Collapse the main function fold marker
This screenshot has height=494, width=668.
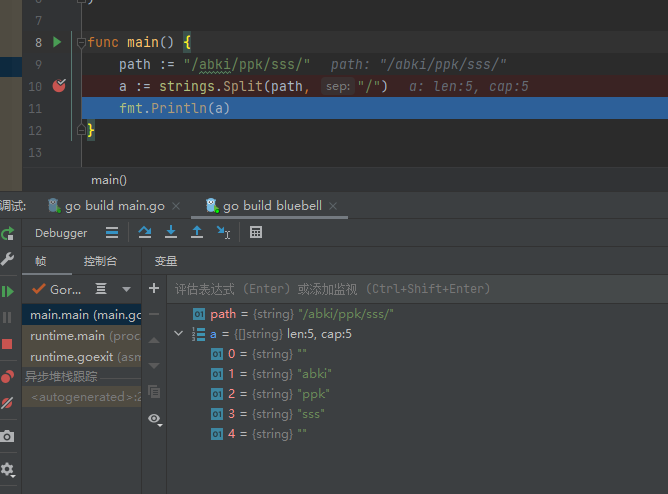click(x=81, y=43)
